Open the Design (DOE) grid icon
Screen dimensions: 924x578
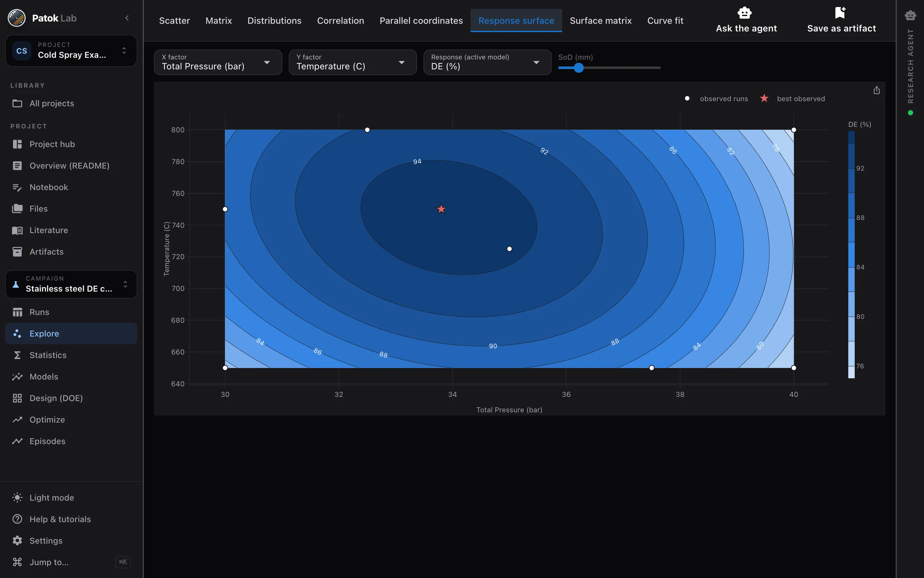(17, 398)
